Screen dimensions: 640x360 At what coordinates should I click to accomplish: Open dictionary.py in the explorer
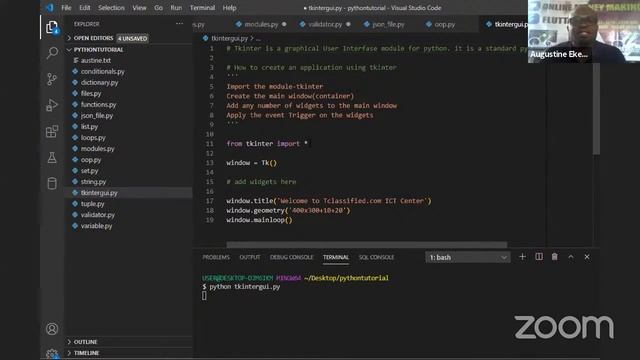[x=129, y=82]
